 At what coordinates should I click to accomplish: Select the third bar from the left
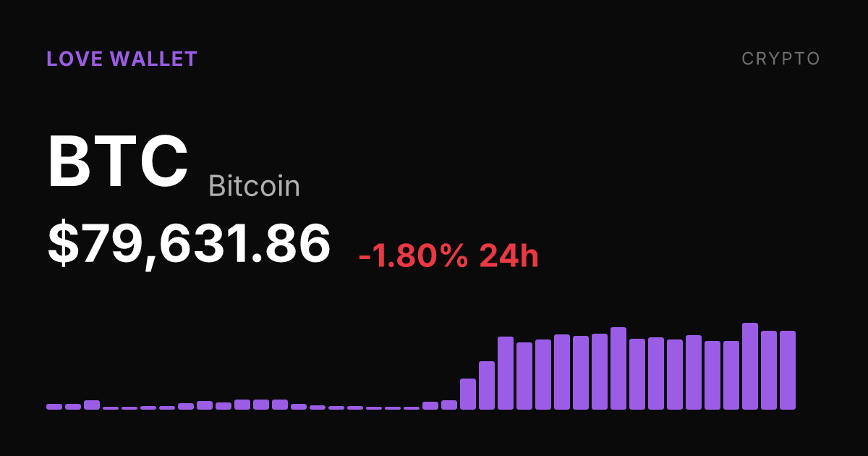click(x=92, y=405)
